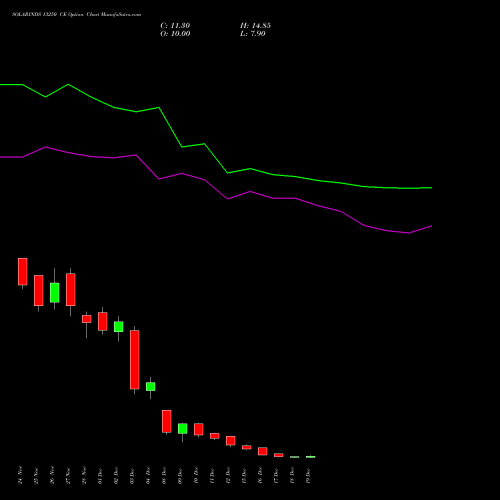Click the 02 Dec date label

pos(116,475)
